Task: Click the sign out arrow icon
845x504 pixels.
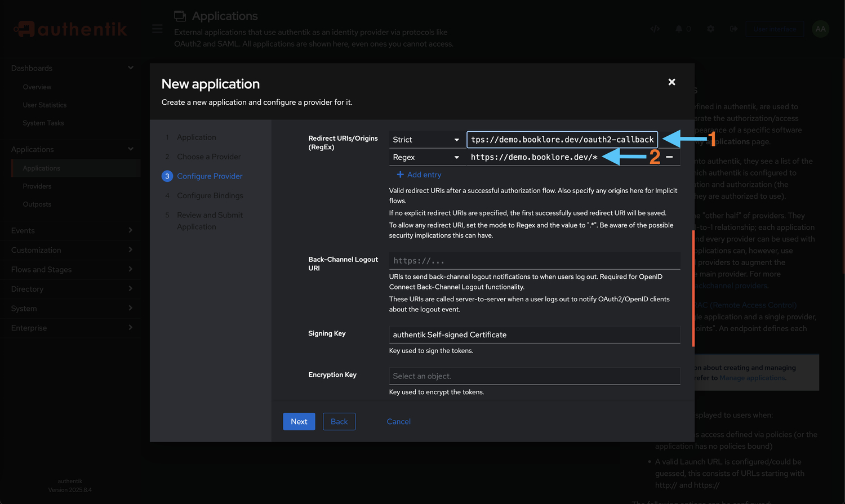Action: tap(733, 29)
